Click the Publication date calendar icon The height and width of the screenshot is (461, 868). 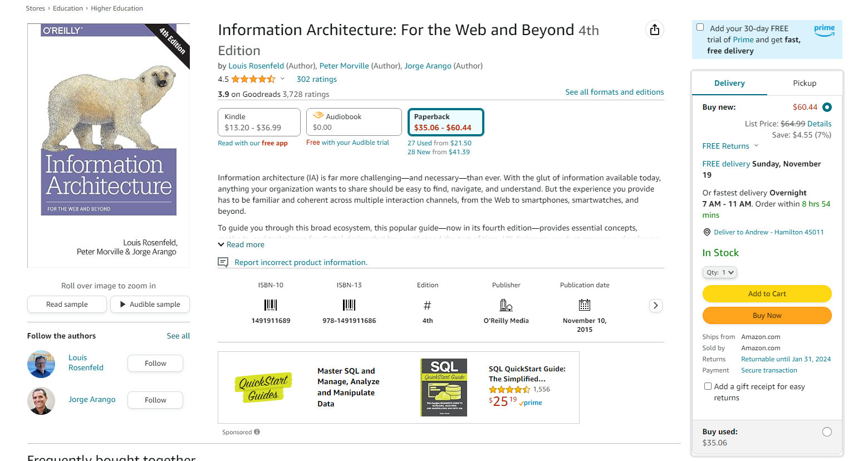pos(585,305)
